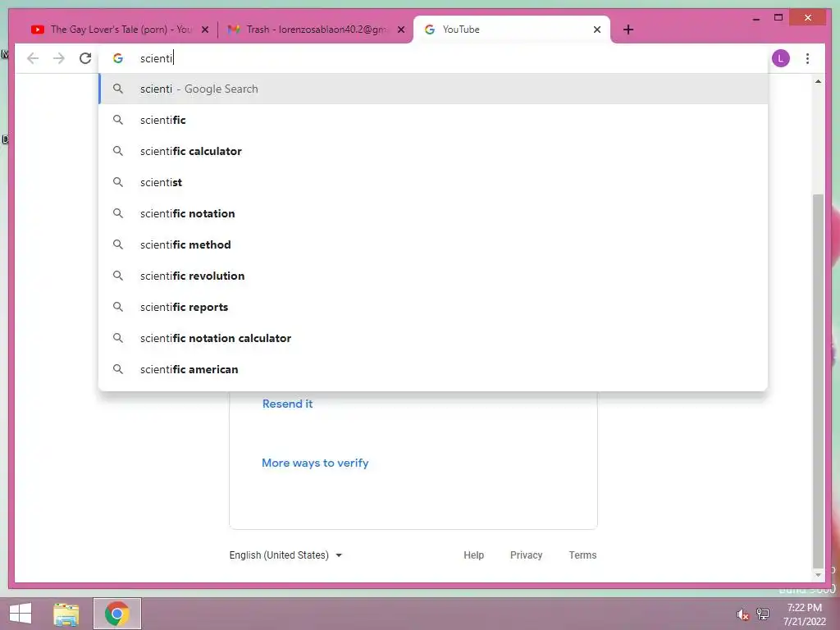Viewport: 840px width, 630px height.
Task: Click the network tray icon
Action: pyautogui.click(x=762, y=614)
